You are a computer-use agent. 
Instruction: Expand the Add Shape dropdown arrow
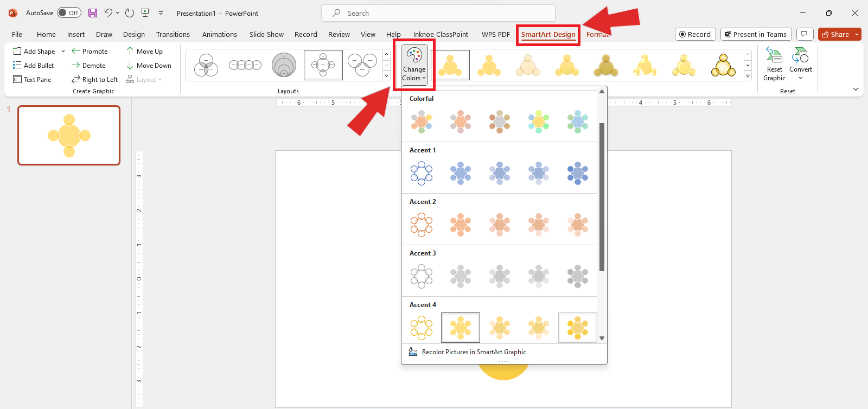tap(63, 52)
